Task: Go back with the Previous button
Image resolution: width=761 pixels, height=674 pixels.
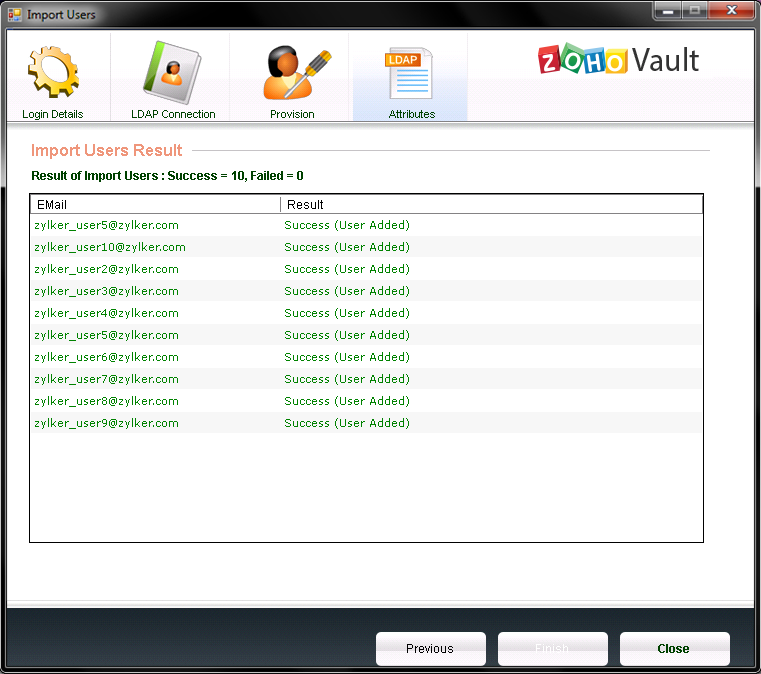Action: coord(430,649)
